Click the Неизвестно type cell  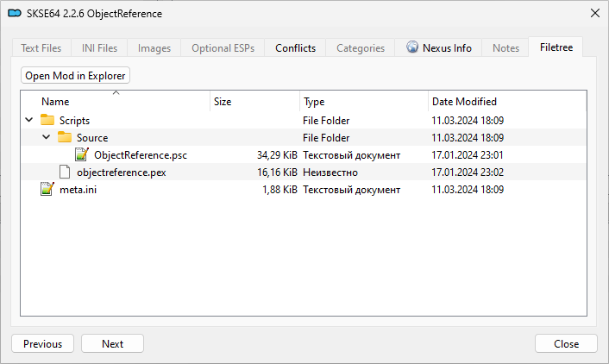tap(330, 173)
